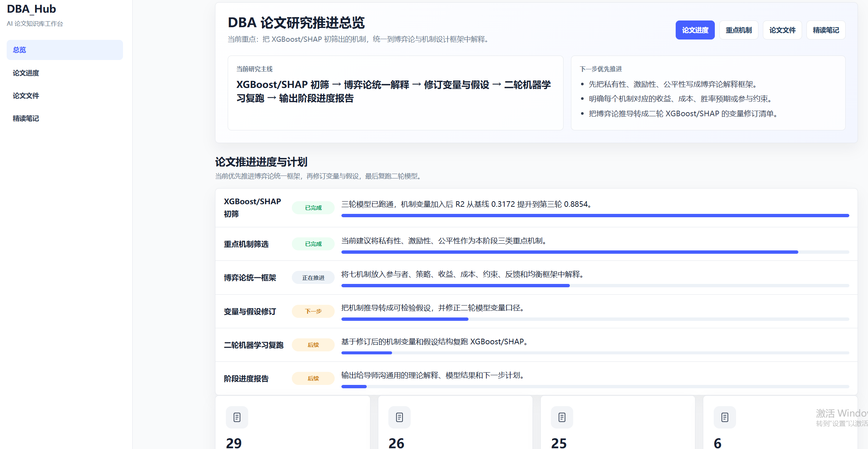Click the 重点机制筛选 progress bar
Image resolution: width=868 pixels, height=449 pixels.
[x=595, y=252]
